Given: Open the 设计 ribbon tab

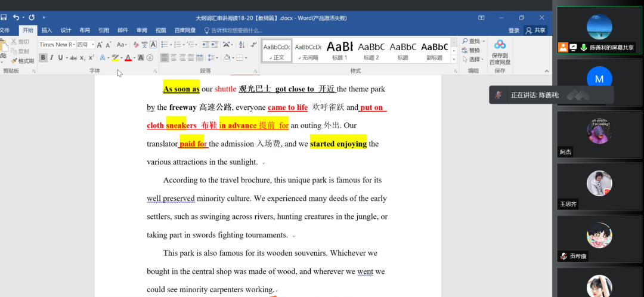Looking at the screenshot, I should [x=66, y=30].
